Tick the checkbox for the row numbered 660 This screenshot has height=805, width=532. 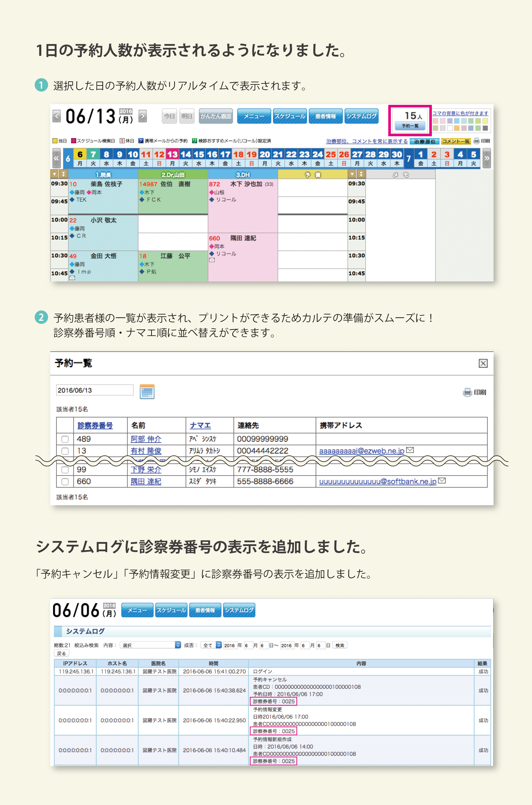[65, 481]
